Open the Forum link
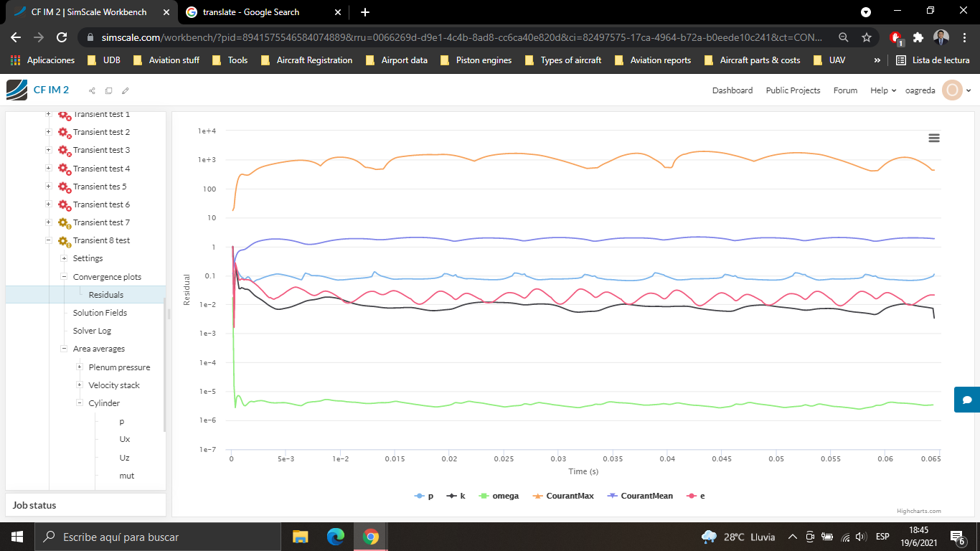Image resolution: width=980 pixels, height=551 pixels. click(845, 90)
